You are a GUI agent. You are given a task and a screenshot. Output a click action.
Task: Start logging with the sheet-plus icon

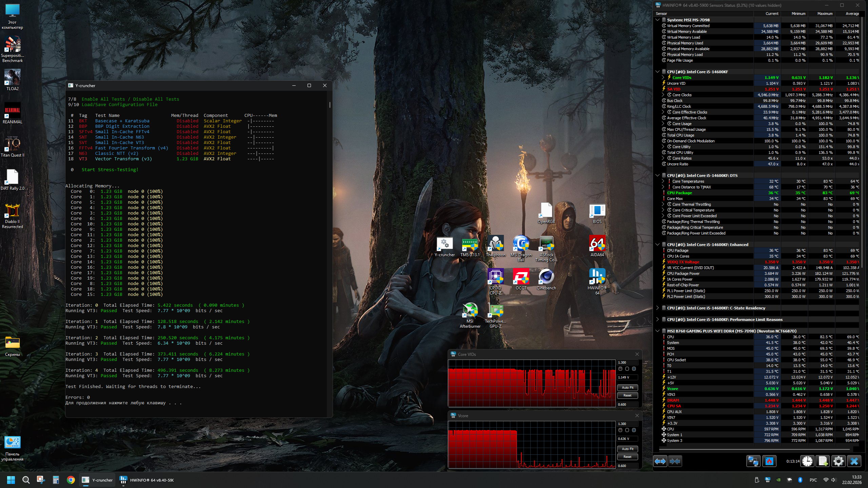[x=823, y=461]
